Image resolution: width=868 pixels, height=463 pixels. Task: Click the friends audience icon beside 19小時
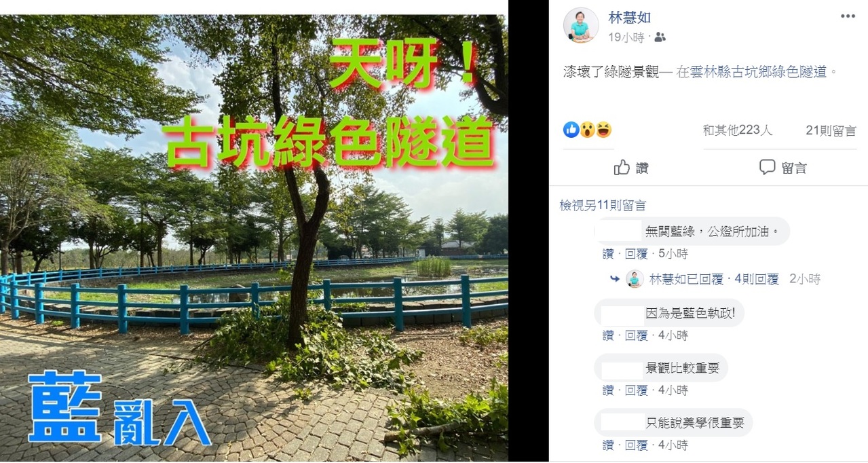[660, 37]
